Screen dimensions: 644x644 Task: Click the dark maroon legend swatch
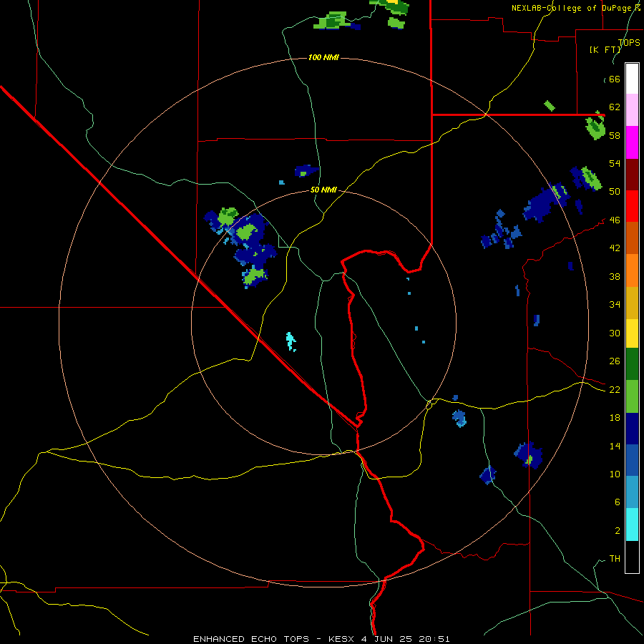(632, 175)
